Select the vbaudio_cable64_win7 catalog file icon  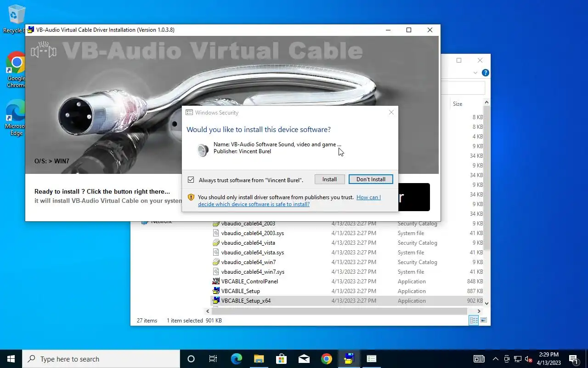coord(216,262)
